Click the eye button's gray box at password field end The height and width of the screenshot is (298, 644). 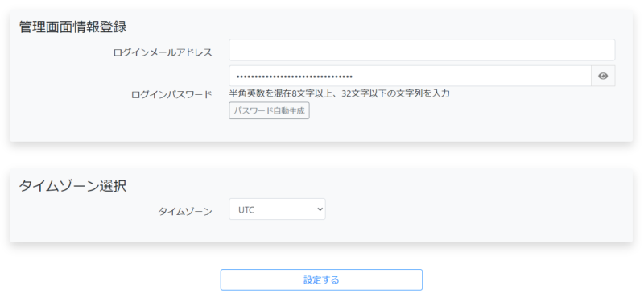[x=603, y=76]
